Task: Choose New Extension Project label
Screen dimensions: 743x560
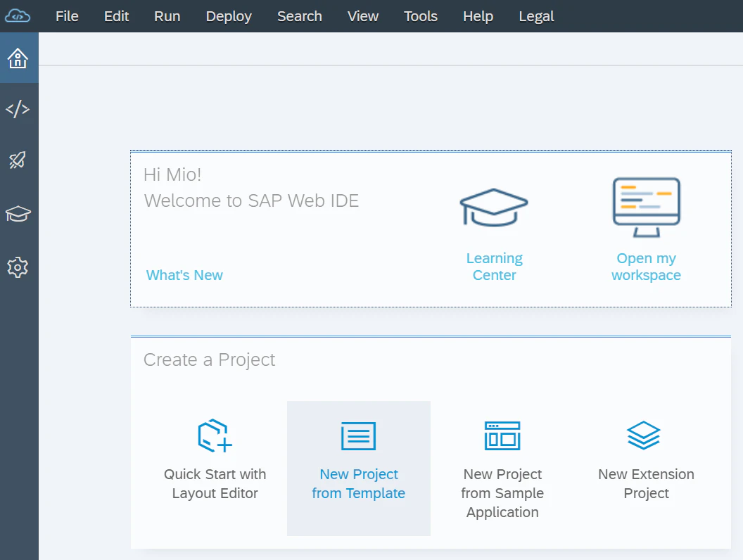Action: pyautogui.click(x=647, y=484)
